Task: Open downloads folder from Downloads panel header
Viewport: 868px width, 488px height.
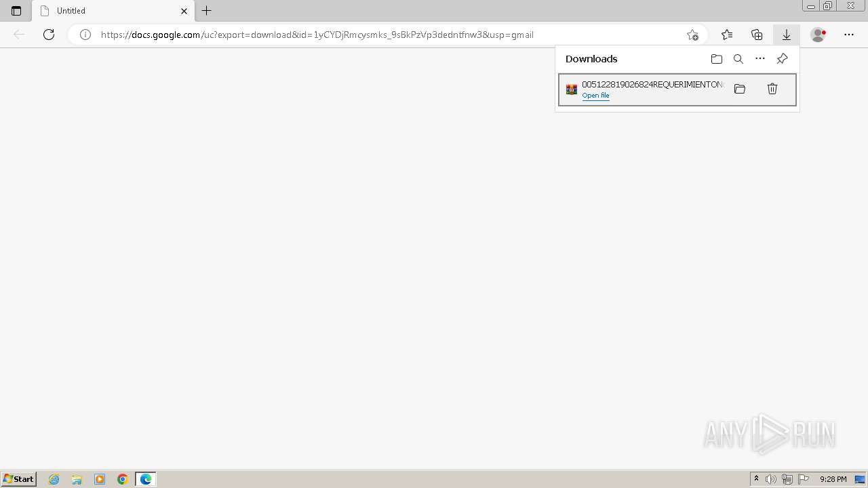Action: pos(717,59)
